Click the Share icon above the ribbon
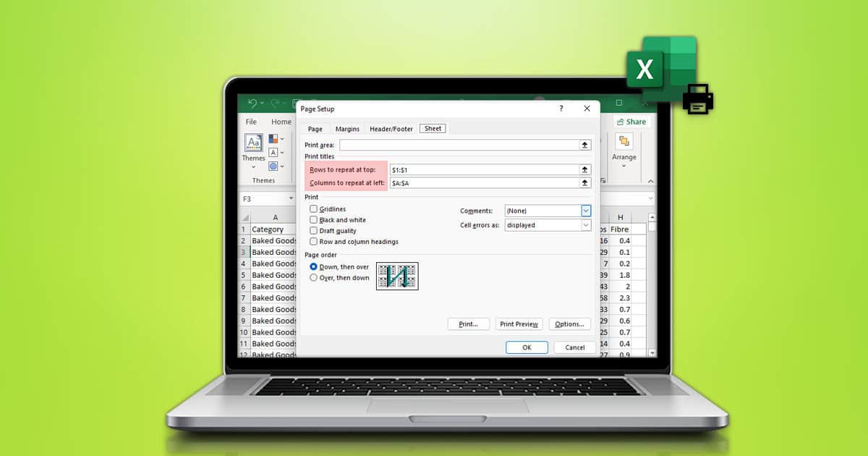This screenshot has height=456, width=868. pos(631,122)
